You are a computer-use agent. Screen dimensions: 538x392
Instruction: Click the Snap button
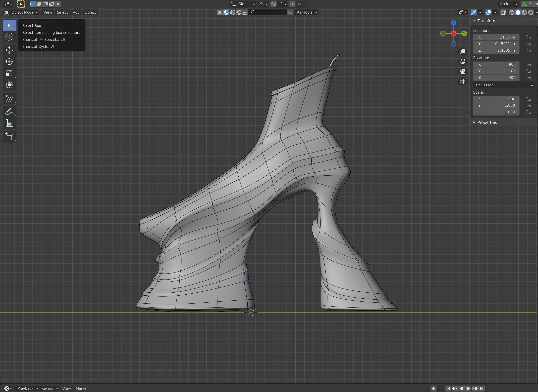click(x=530, y=4)
